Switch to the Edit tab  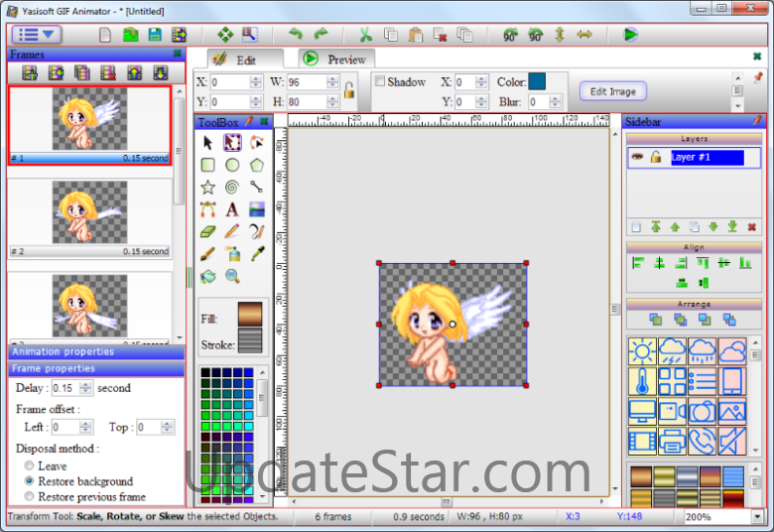point(245,60)
